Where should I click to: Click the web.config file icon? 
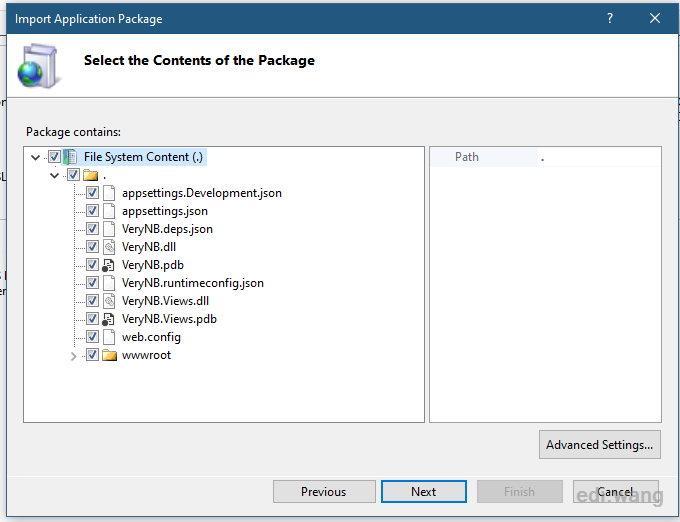click(x=109, y=337)
